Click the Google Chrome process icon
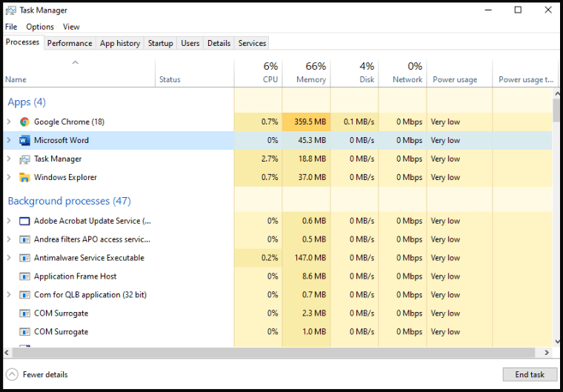 pyautogui.click(x=24, y=122)
